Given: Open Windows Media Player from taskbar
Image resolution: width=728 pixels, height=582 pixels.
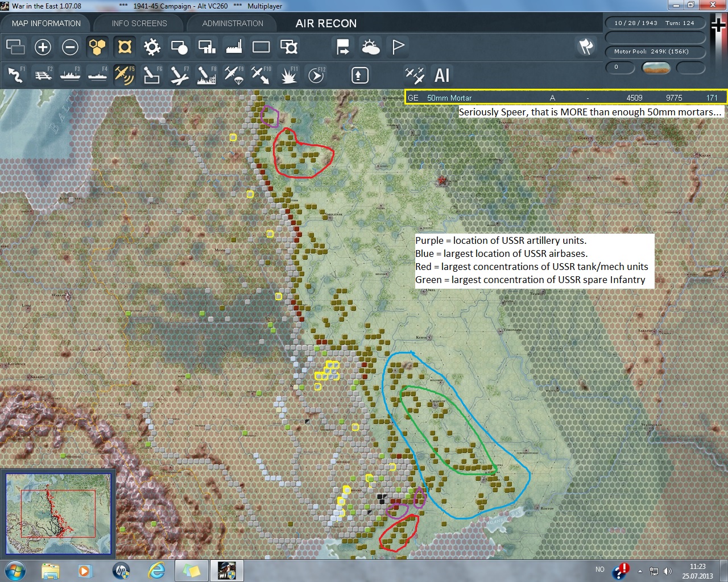Looking at the screenshot, I should pyautogui.click(x=85, y=571).
